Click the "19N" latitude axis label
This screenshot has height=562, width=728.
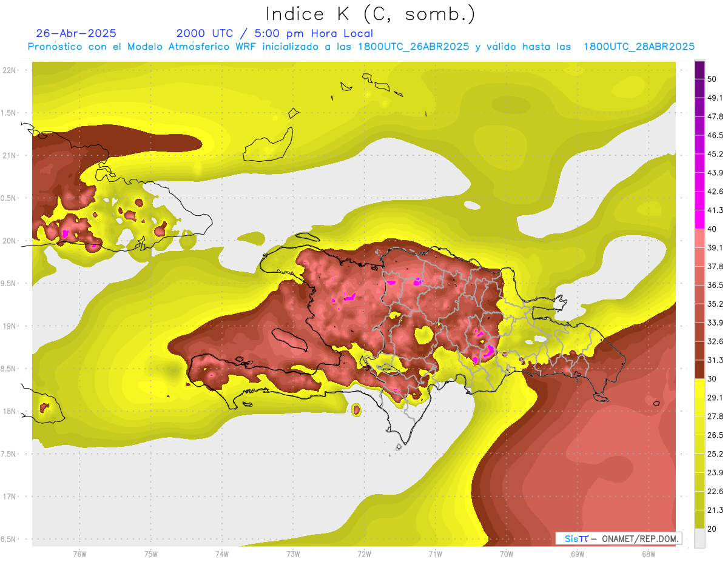[9, 326]
